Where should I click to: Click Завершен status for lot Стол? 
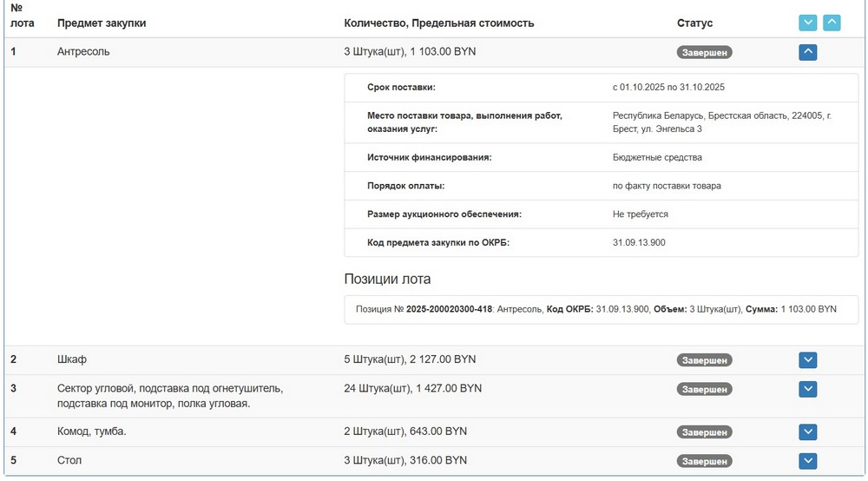(704, 461)
